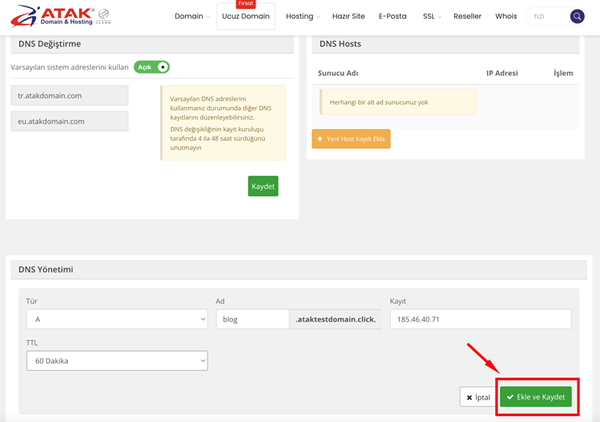Click the Kayıt IP address field
Screen dimensions: 600x422
point(481,319)
